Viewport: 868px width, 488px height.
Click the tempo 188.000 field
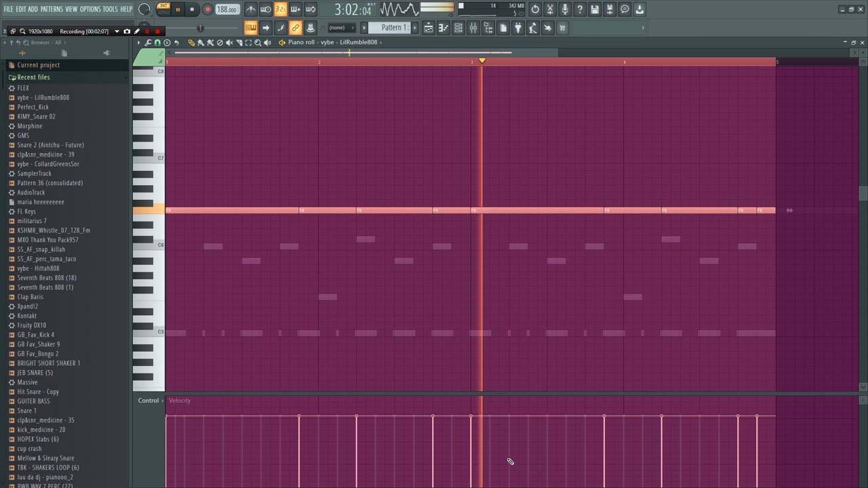pos(227,9)
